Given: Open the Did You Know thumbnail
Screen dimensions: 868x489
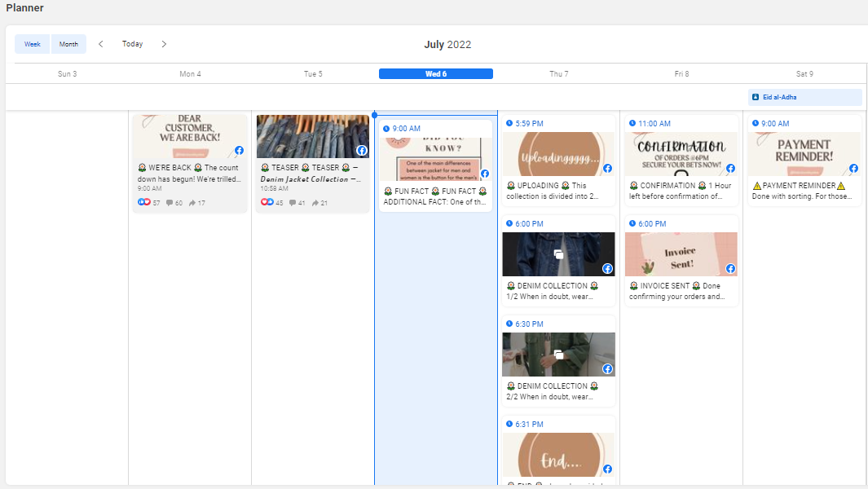Looking at the screenshot, I should (x=436, y=159).
